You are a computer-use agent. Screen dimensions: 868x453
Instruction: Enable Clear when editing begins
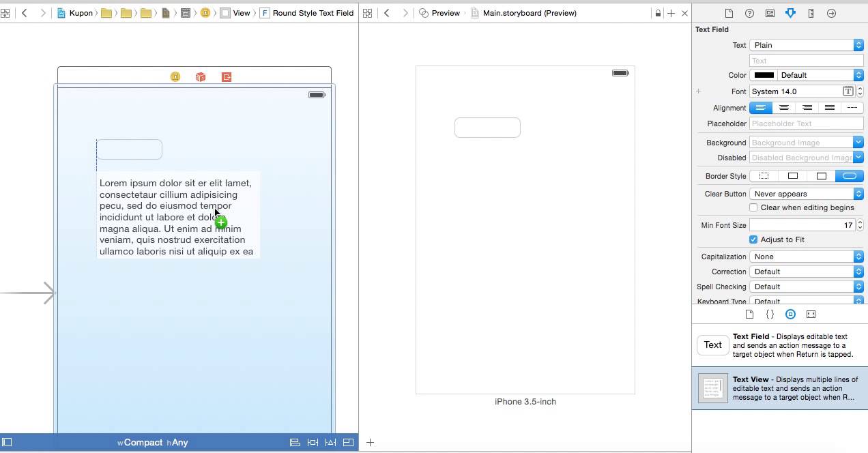point(753,207)
